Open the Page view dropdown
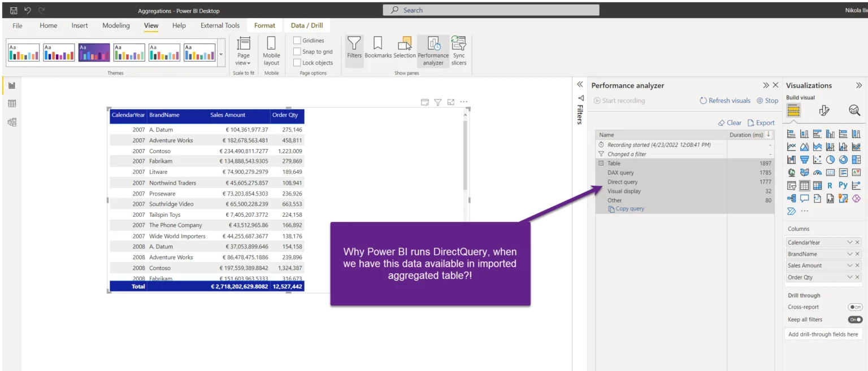This screenshot has height=371, width=868. [x=244, y=52]
